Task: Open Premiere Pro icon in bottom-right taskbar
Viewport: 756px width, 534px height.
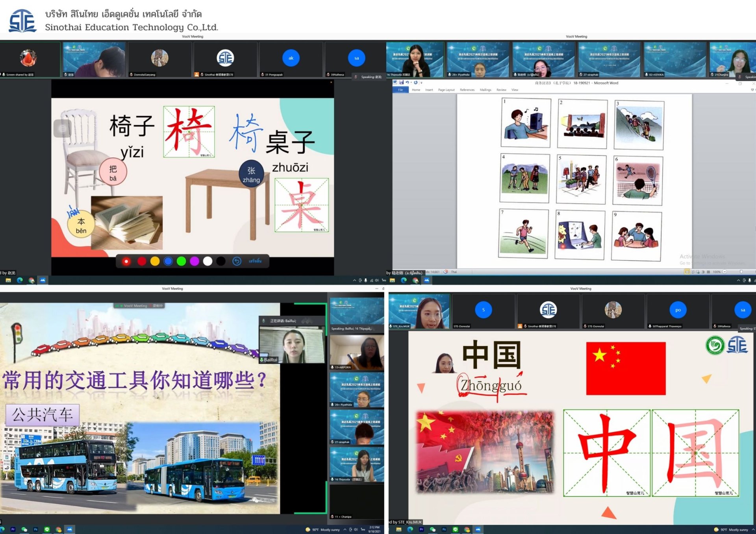Action: (421, 530)
